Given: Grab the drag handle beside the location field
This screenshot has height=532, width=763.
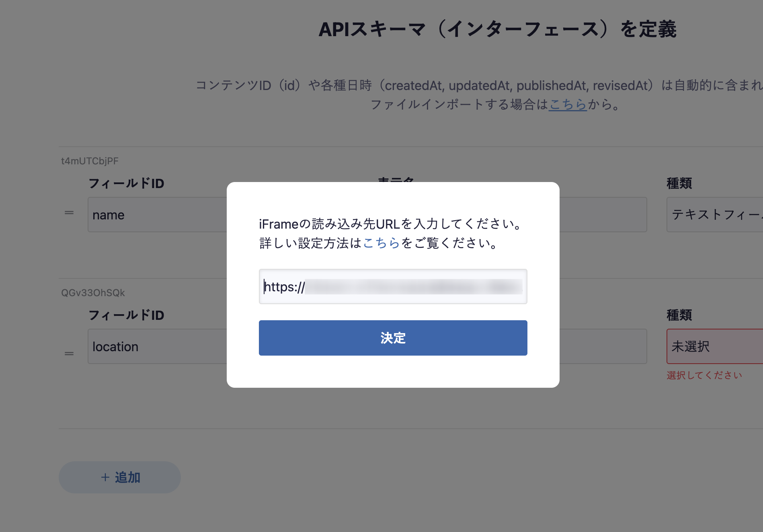Looking at the screenshot, I should tap(69, 354).
